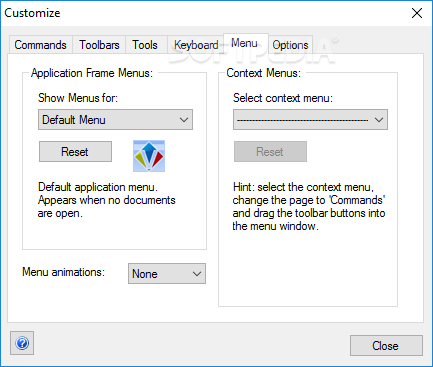Click the Default Menu application icon image
The image size is (433, 367).
149,156
